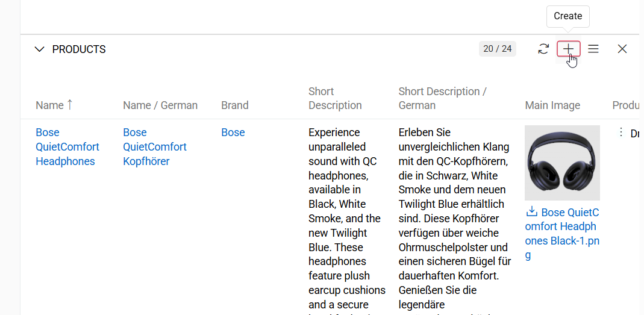
Task: Open the Bose QuietComfort Headphones product link
Action: (67, 147)
